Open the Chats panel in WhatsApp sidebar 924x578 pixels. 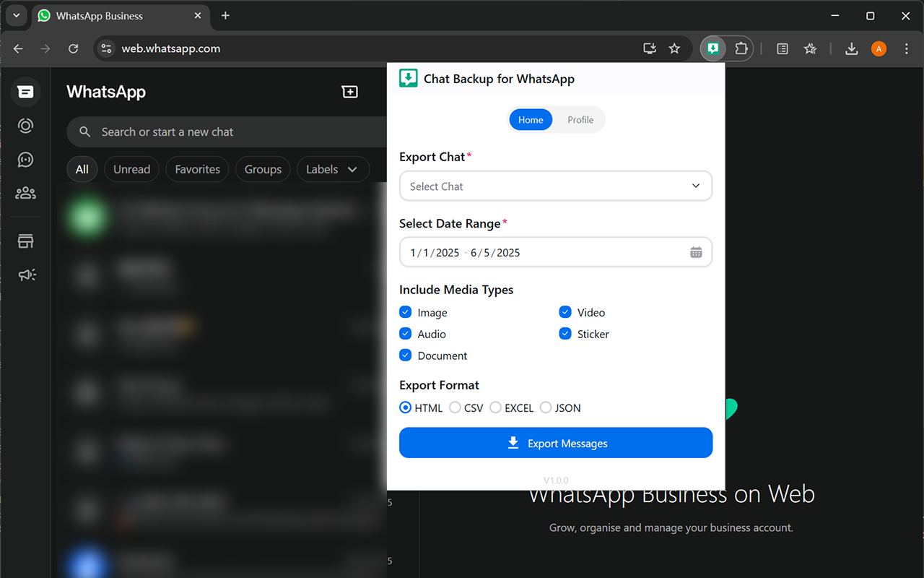pyautogui.click(x=25, y=92)
